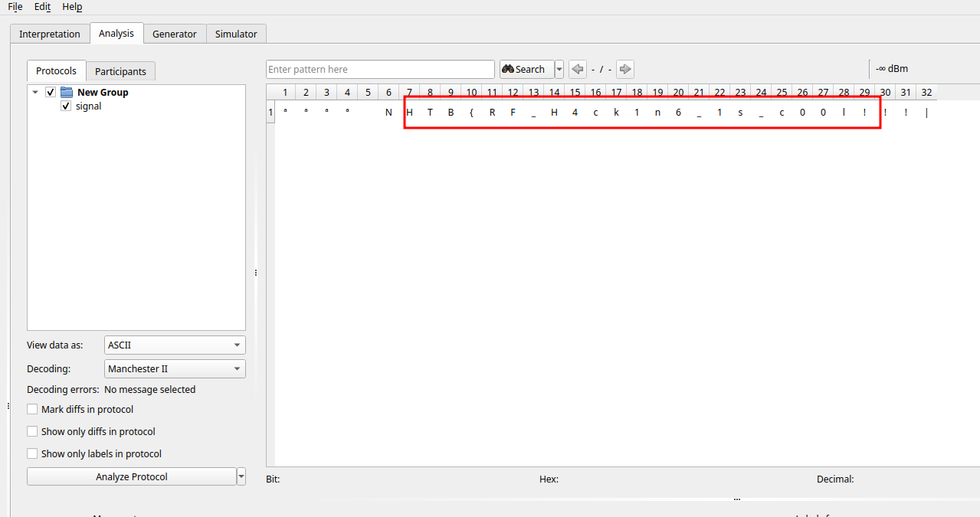Open the Decoding Manchester II dropdown
This screenshot has width=980, height=517.
point(175,368)
